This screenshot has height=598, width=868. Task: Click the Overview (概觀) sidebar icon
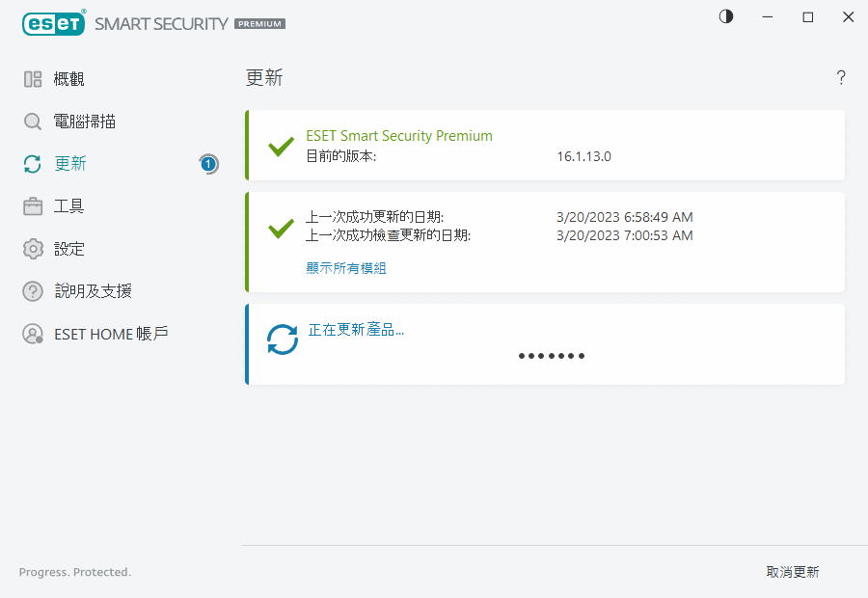tap(33, 79)
